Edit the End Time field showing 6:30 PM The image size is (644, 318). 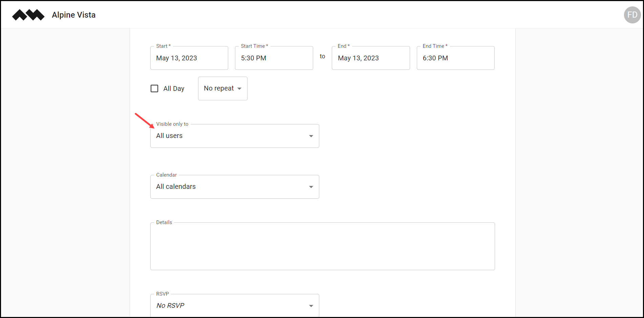tap(456, 58)
